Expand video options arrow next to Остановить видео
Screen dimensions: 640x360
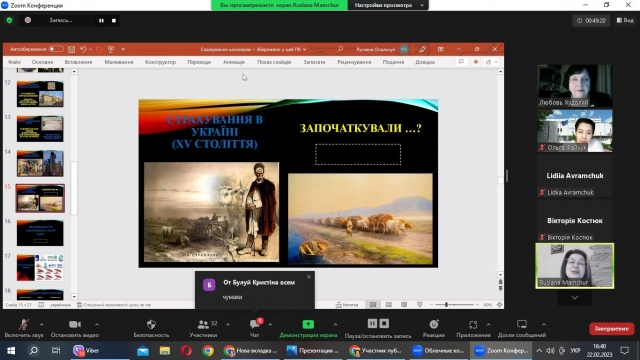97,324
